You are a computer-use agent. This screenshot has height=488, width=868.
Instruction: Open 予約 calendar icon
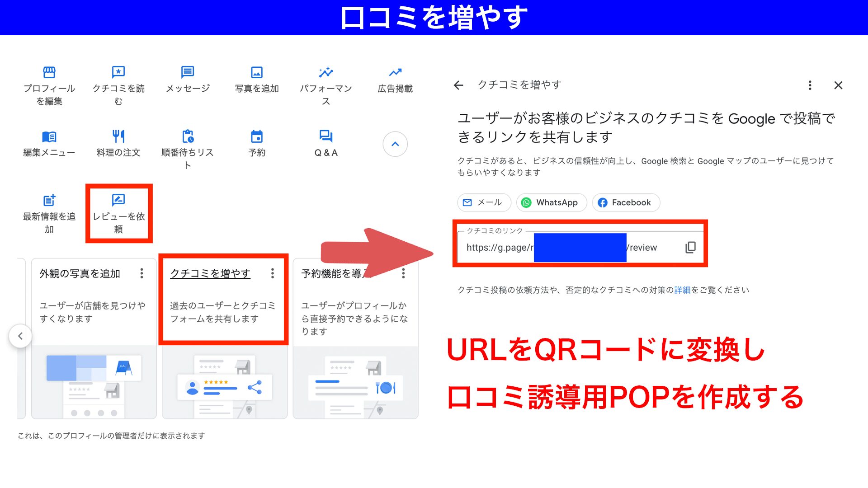coord(257,136)
